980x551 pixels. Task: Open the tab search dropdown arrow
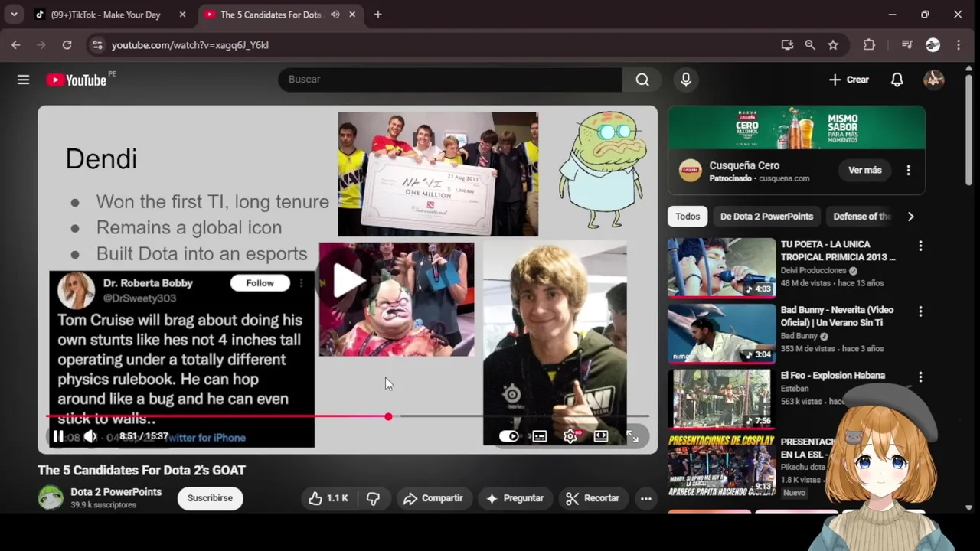14,15
